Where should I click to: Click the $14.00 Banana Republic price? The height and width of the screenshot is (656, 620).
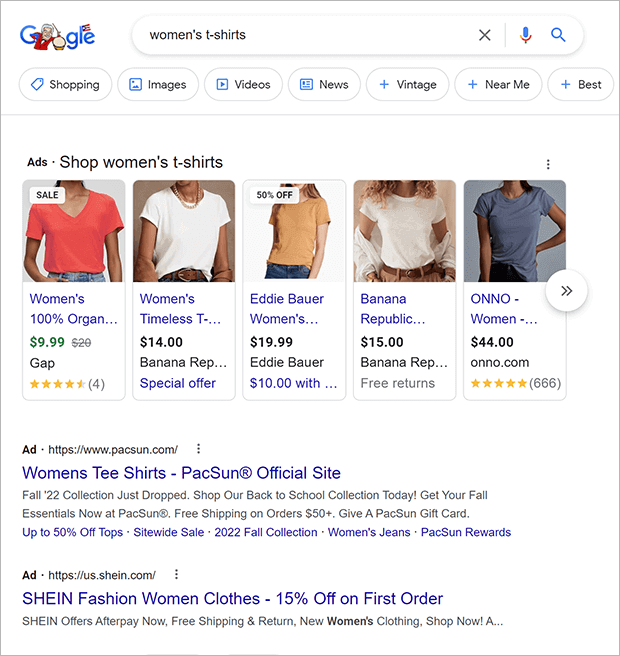tap(161, 342)
